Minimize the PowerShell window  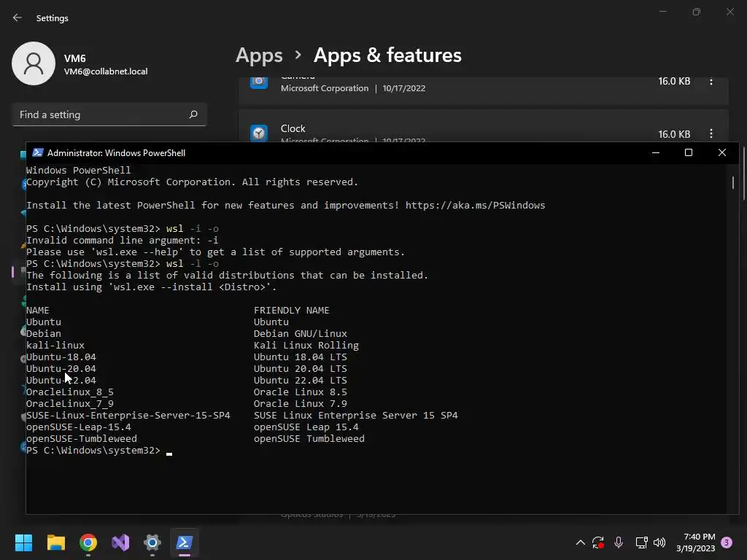pos(656,153)
